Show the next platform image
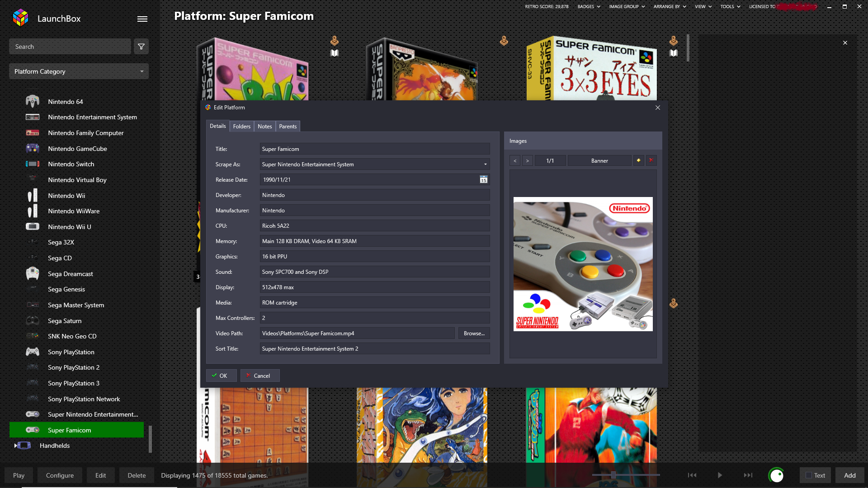This screenshot has height=488, width=868. (x=527, y=160)
